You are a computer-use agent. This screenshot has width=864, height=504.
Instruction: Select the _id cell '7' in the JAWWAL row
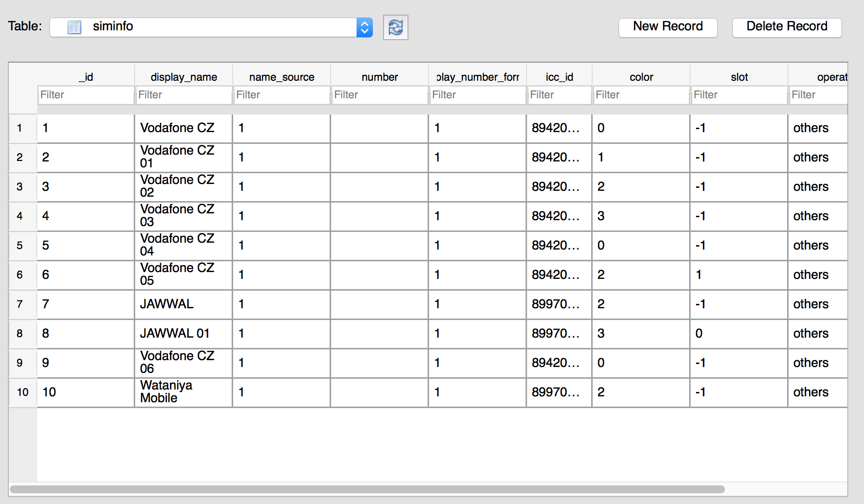pyautogui.click(x=86, y=304)
